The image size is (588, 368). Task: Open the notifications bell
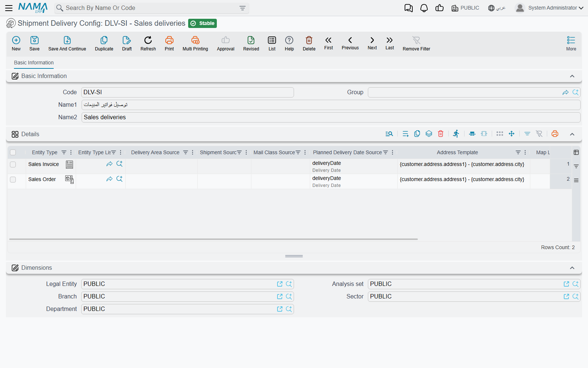(x=424, y=8)
